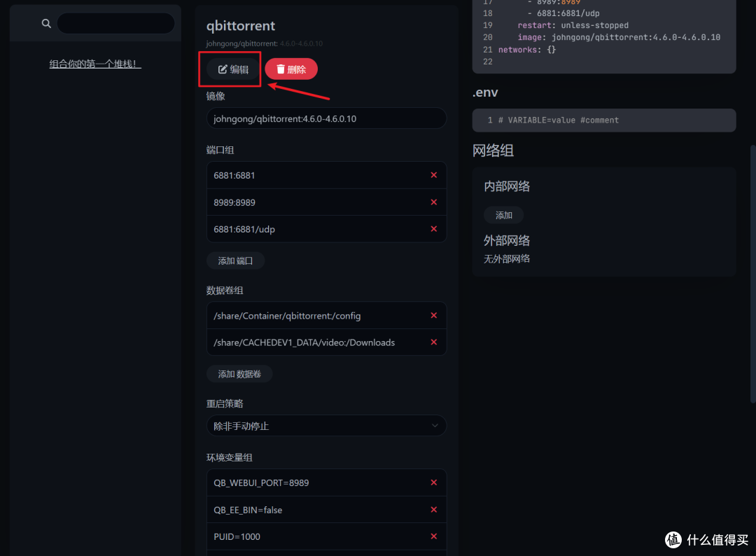This screenshot has height=556, width=756.
Task: Click the 无外部网络 text
Action: pos(507,259)
